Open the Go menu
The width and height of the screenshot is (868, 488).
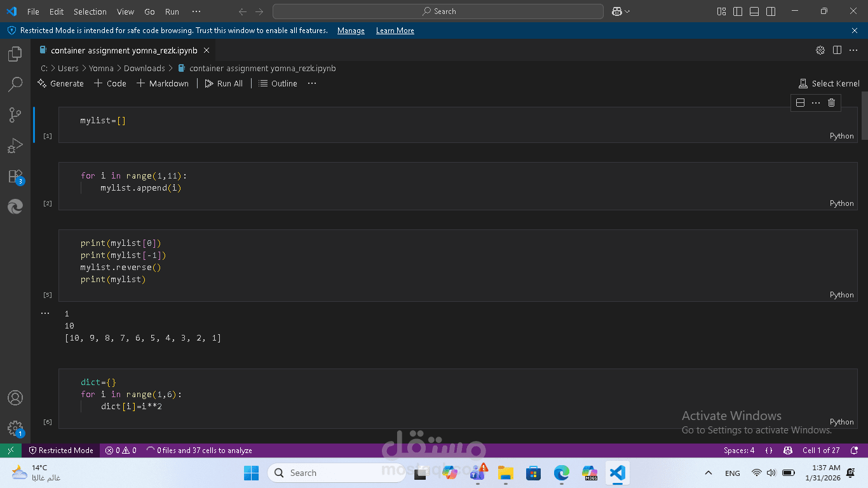[x=149, y=11]
